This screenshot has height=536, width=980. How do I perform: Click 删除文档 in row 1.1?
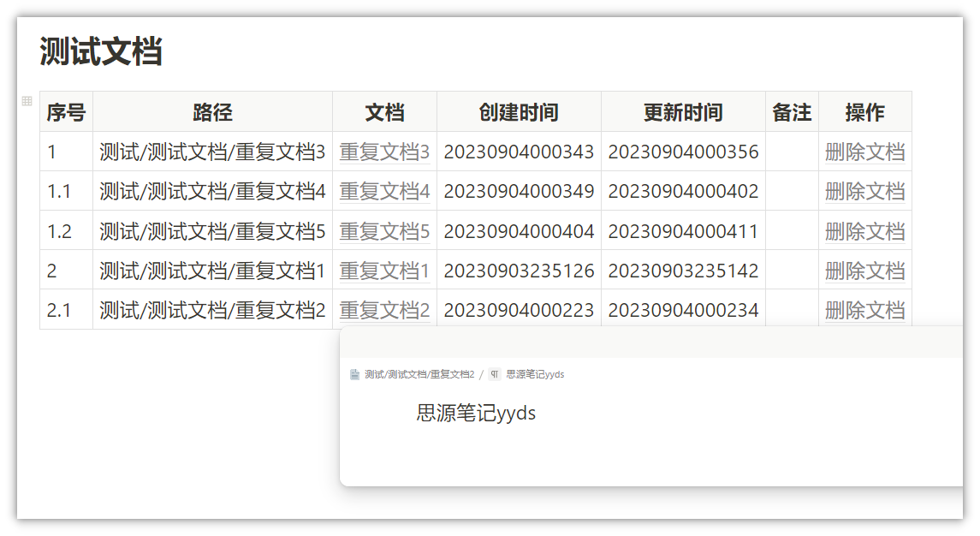point(865,192)
